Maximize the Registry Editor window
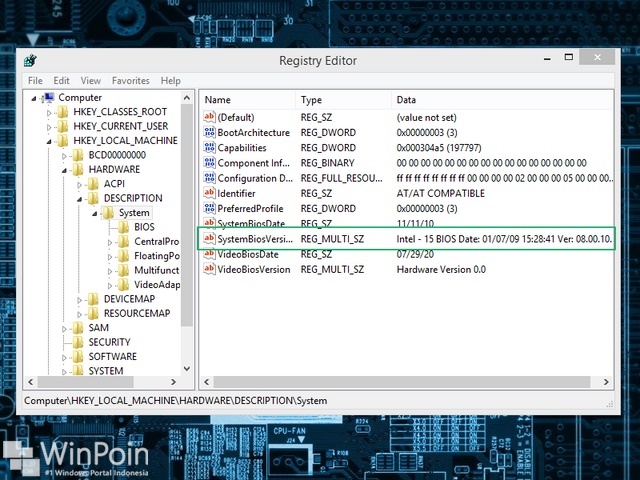The height and width of the screenshot is (480, 640). (x=569, y=57)
